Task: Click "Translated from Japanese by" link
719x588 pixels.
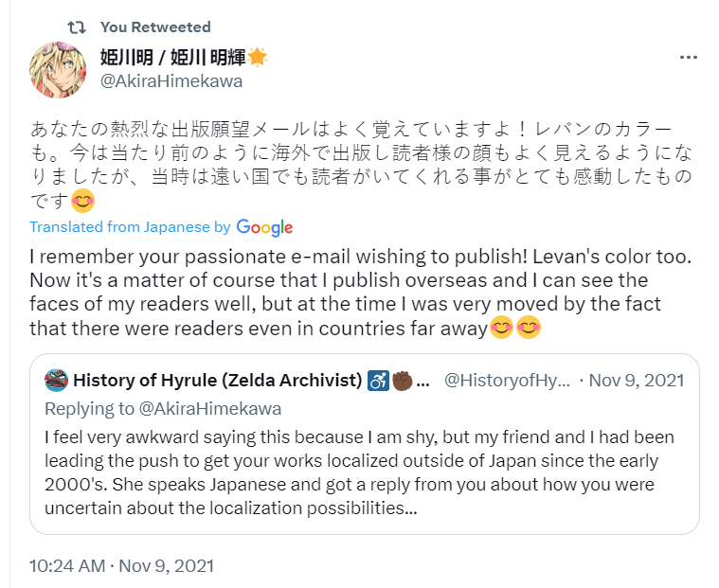Action: (x=131, y=227)
